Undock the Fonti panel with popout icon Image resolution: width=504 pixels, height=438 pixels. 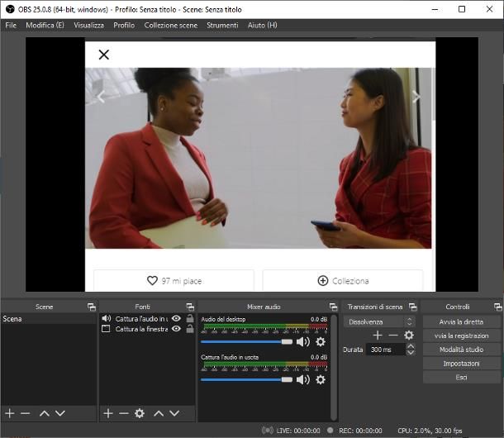[190, 307]
